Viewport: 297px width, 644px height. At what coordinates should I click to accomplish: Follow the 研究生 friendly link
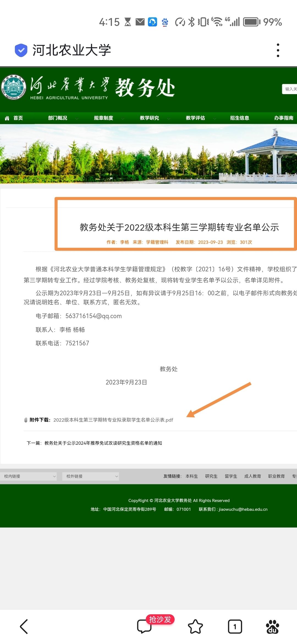point(211,476)
